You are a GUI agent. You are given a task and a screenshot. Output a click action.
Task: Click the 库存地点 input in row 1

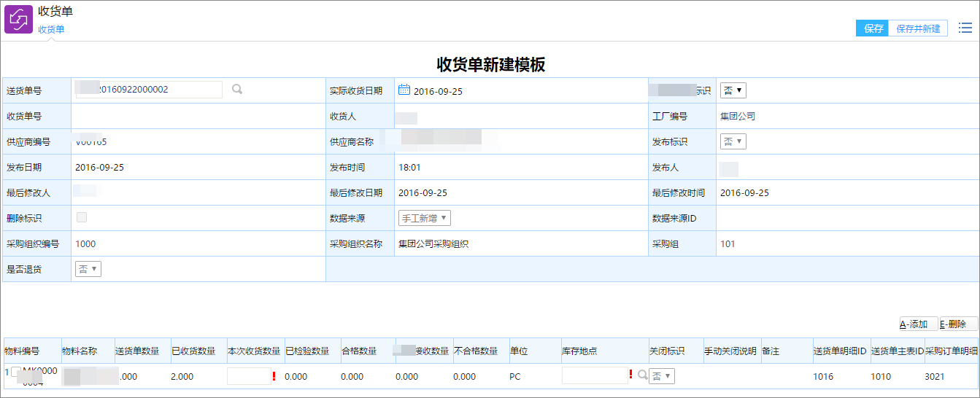coord(595,375)
